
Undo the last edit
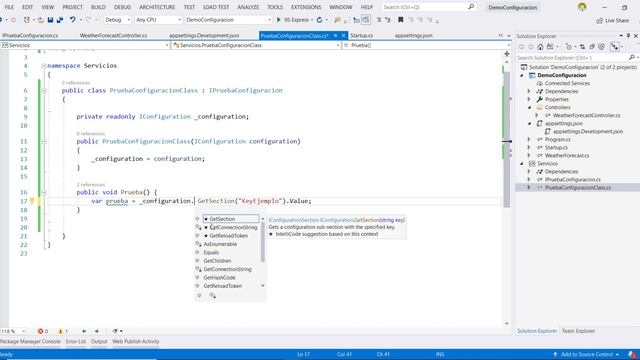(73, 20)
